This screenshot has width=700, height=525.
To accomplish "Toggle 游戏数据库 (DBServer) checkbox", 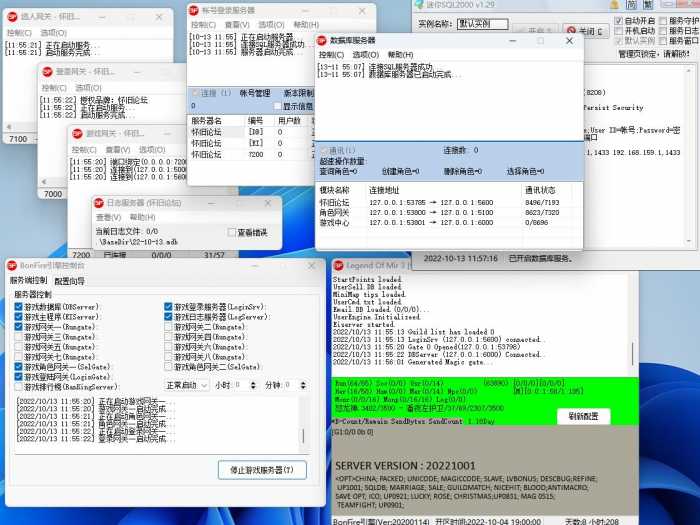I will [x=18, y=307].
